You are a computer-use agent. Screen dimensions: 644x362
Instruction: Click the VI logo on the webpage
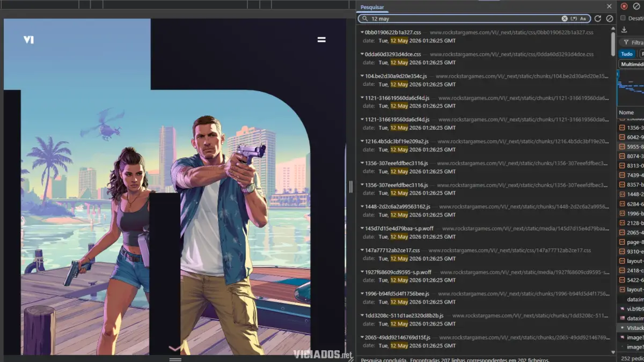28,40
